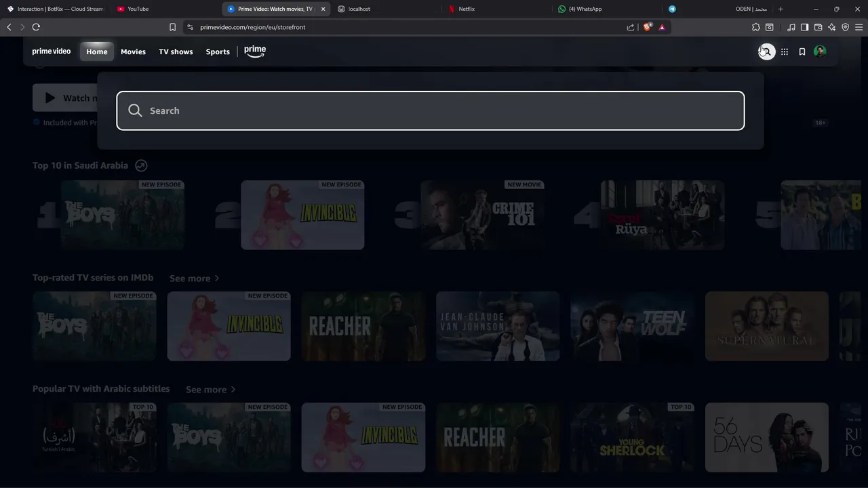
Task: Close the Prime Video browser tab
Action: point(323,9)
